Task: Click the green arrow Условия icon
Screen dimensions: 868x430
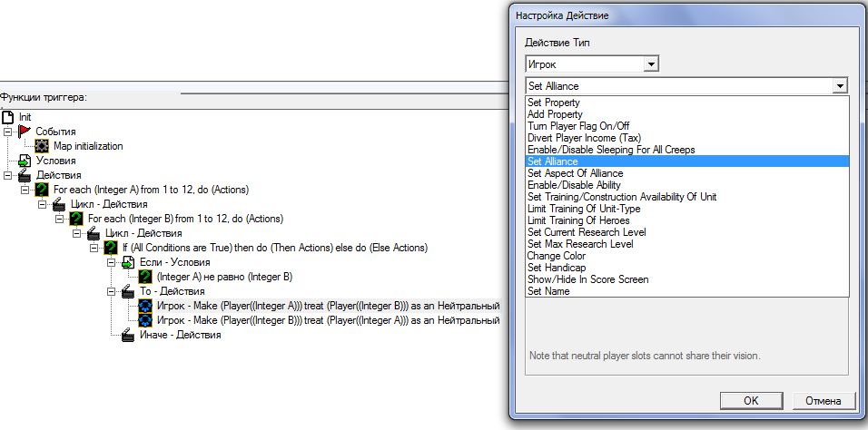Action: click(x=25, y=161)
